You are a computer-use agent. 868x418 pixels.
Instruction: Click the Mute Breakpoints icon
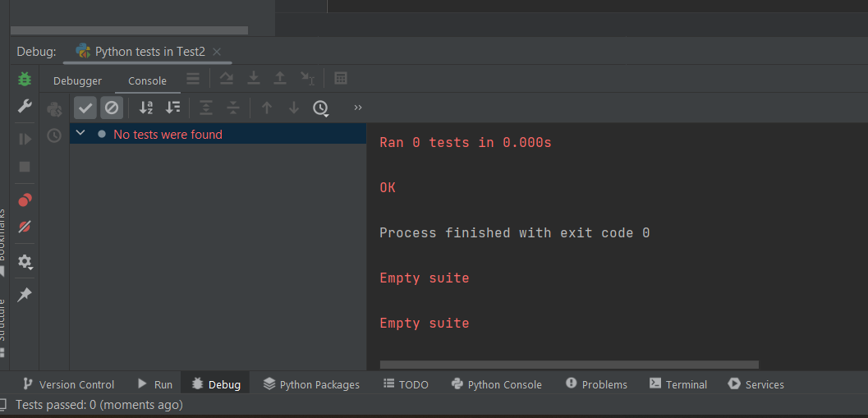pyautogui.click(x=25, y=227)
